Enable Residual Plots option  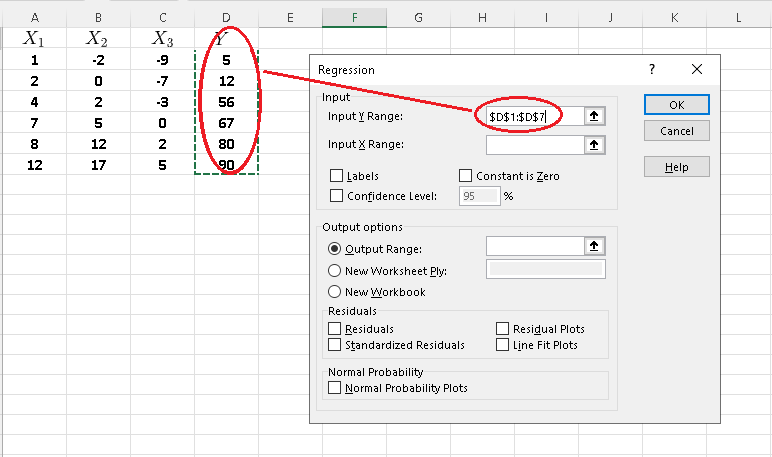(503, 329)
